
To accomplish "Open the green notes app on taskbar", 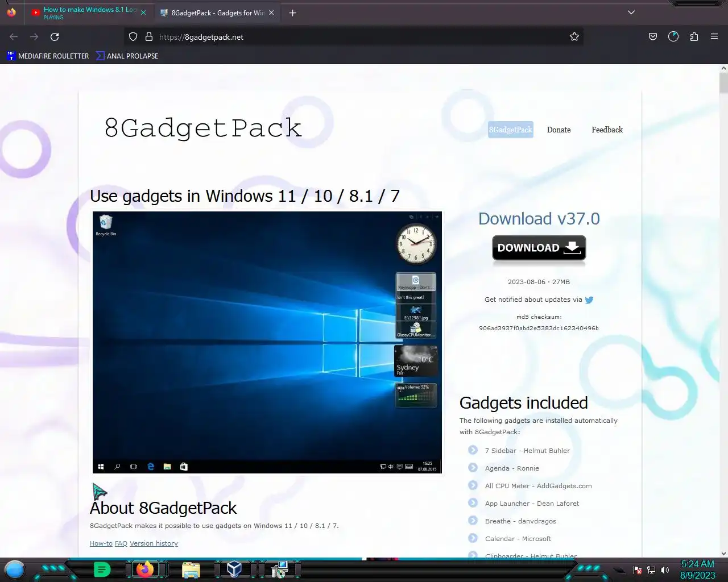I will click(x=102, y=569).
